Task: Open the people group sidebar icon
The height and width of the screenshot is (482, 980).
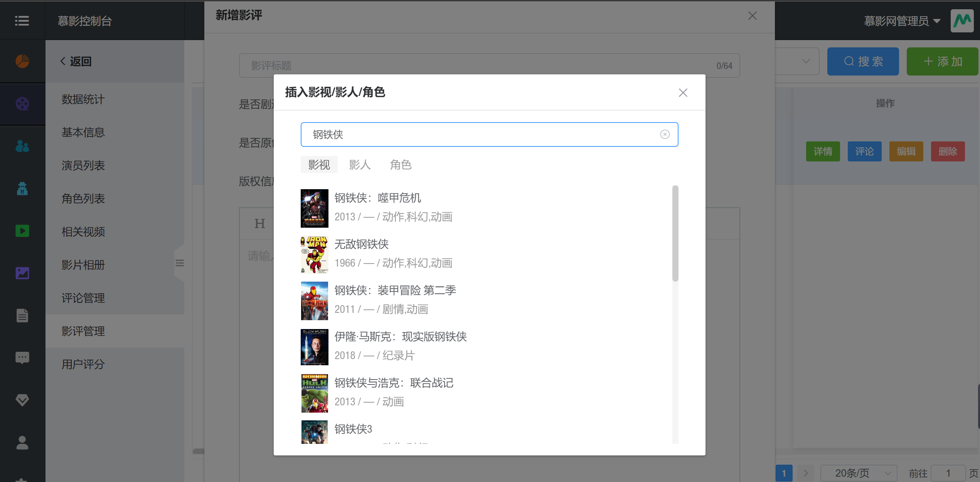Action: point(22,146)
